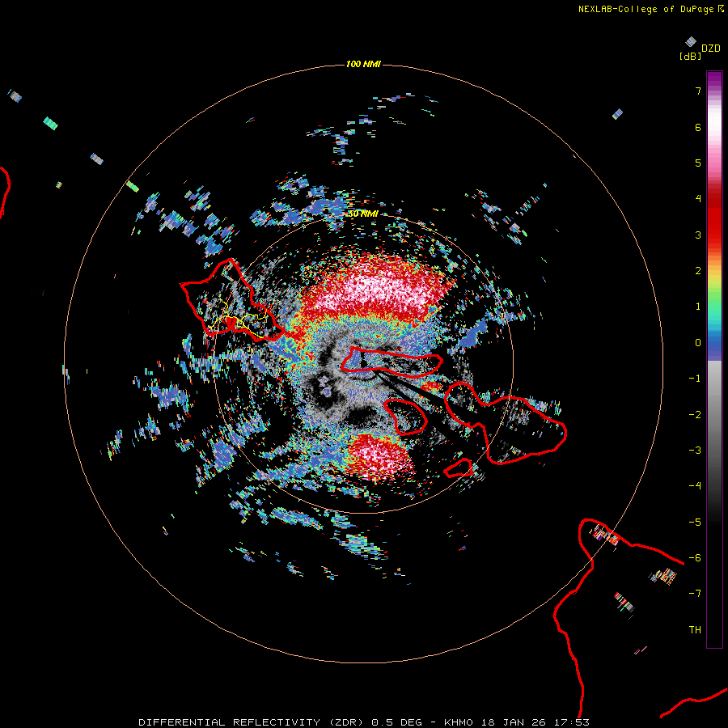Click the -5 dB scale label
The height and width of the screenshot is (728, 728).
click(695, 523)
